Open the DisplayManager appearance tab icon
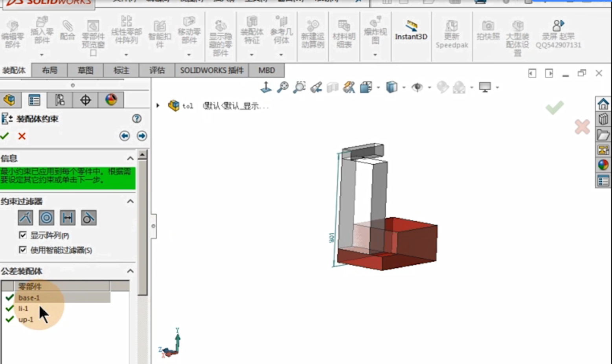 (111, 100)
